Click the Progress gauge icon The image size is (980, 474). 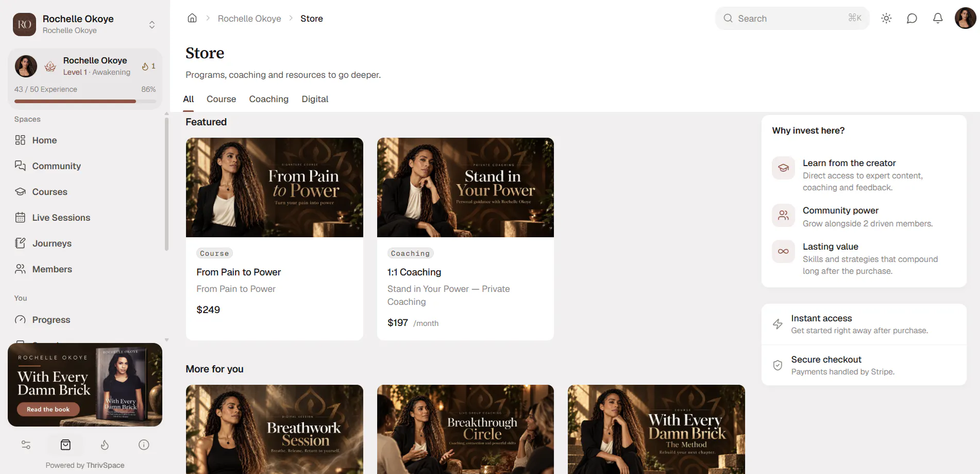pos(20,320)
